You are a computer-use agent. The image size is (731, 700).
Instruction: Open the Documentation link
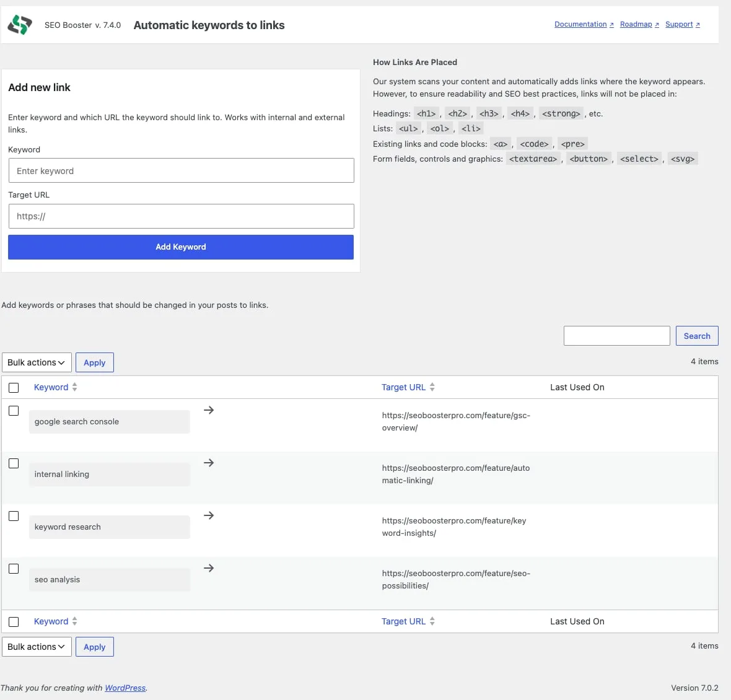coord(584,24)
